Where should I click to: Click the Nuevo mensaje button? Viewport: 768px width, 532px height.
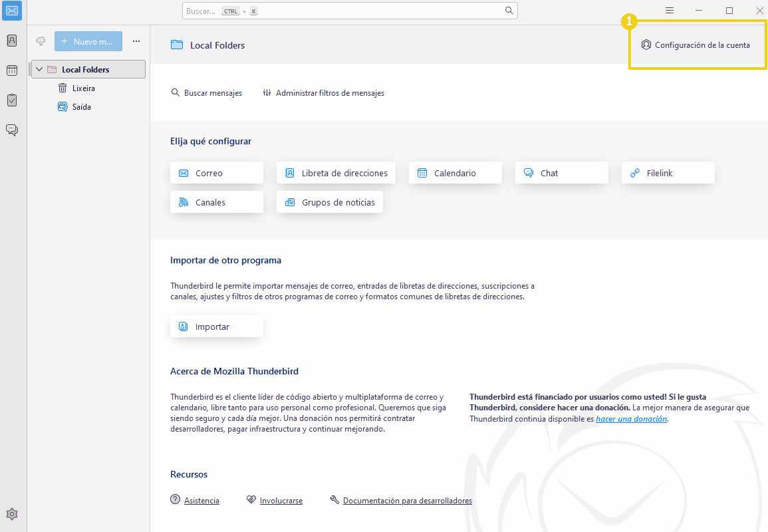[88, 41]
